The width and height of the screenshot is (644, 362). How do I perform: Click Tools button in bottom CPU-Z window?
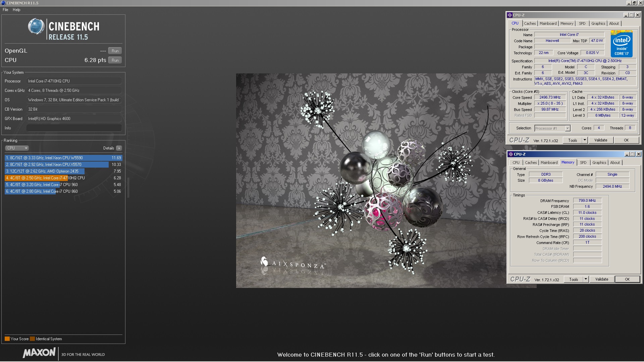[x=574, y=280]
